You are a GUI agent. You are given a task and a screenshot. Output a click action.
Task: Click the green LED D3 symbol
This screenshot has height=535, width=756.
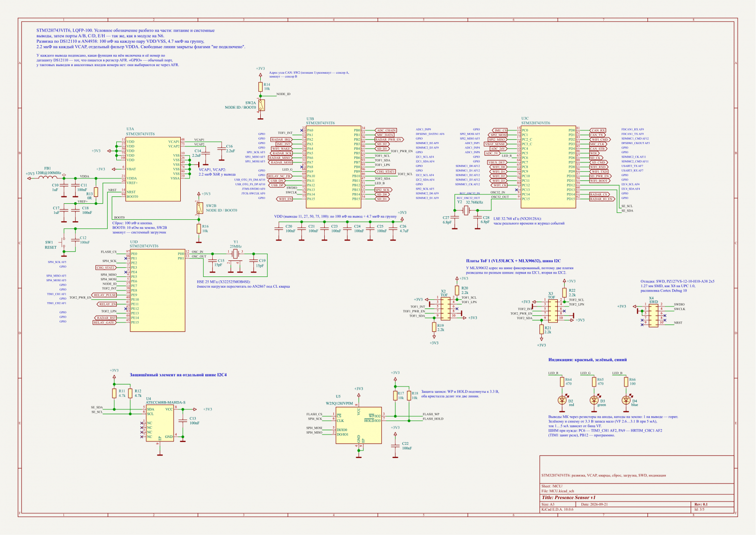point(594,400)
